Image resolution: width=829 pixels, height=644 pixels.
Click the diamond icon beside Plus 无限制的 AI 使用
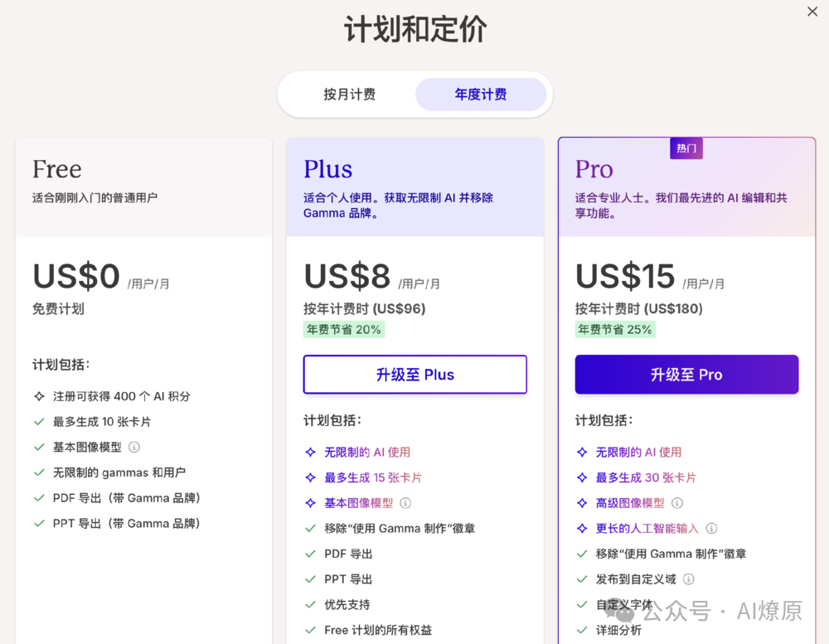click(x=311, y=452)
